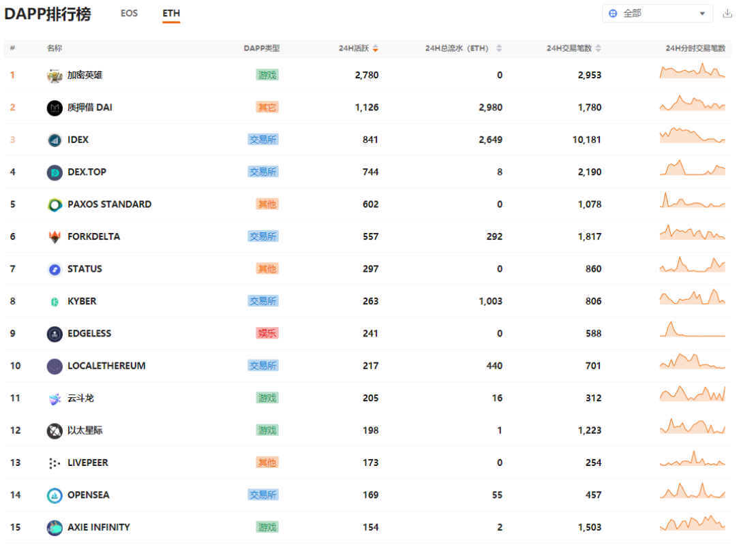Click the LIVEPEER dots logo icon
Screen dimensions: 756x547
click(x=55, y=463)
